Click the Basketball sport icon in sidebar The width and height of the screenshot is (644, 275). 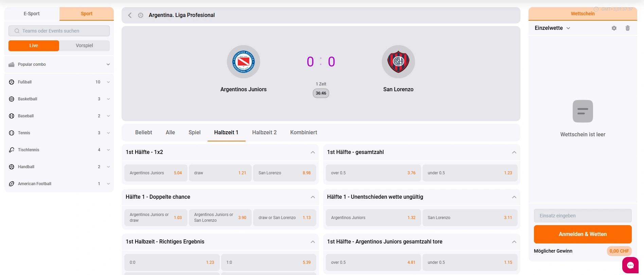[12, 99]
